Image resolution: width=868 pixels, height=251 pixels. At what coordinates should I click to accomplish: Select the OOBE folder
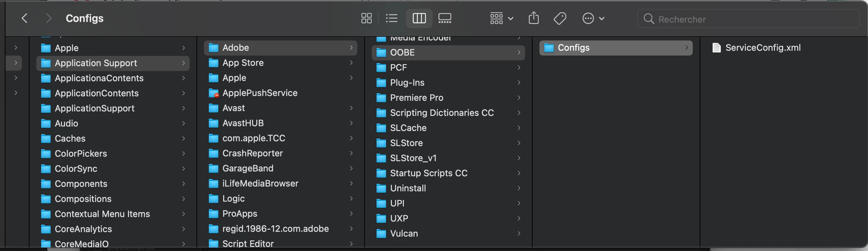[x=448, y=52]
